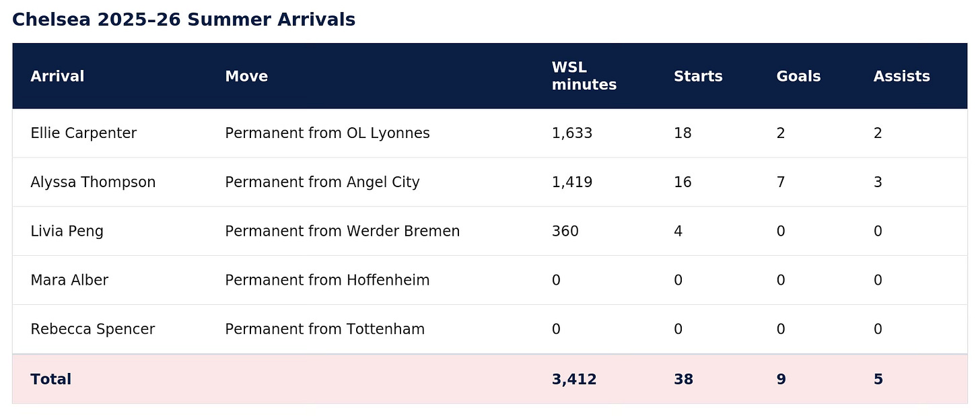
Task: Click the Starts column header
Action: [698, 76]
